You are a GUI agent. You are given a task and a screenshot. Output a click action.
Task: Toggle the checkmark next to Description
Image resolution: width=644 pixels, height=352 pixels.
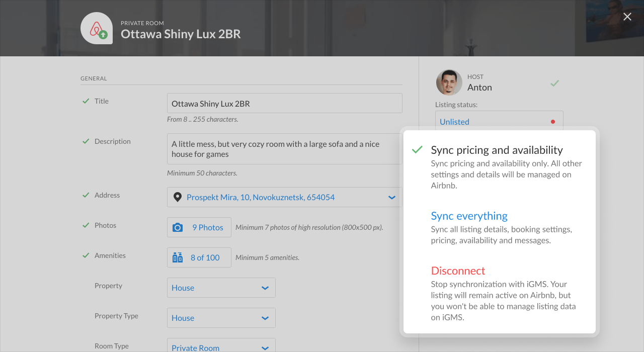[x=85, y=141]
